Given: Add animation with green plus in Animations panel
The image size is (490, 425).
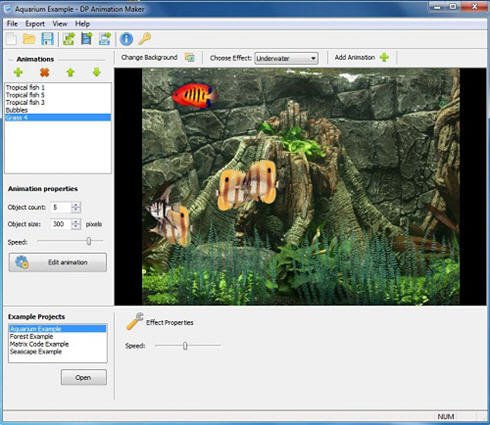Looking at the screenshot, I should (x=18, y=72).
